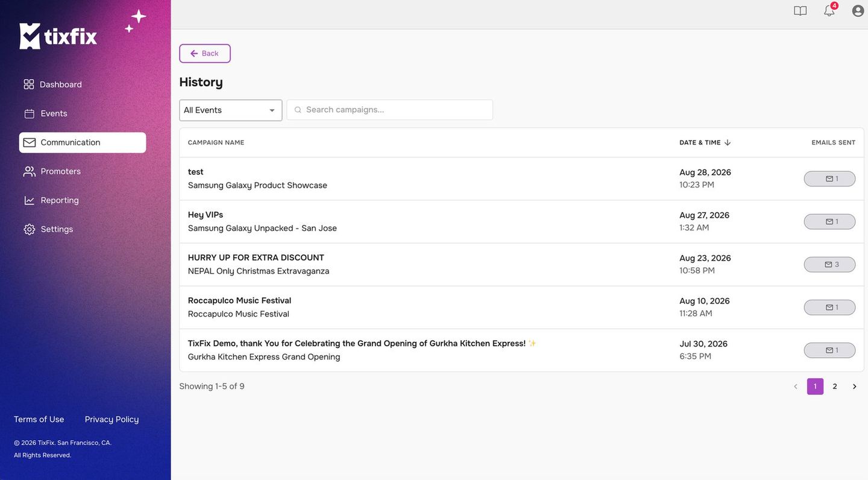
Task: Go to the next page arrow
Action: 854,387
